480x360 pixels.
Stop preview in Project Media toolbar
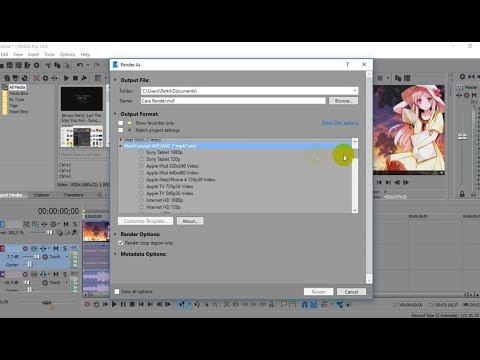(x=75, y=78)
